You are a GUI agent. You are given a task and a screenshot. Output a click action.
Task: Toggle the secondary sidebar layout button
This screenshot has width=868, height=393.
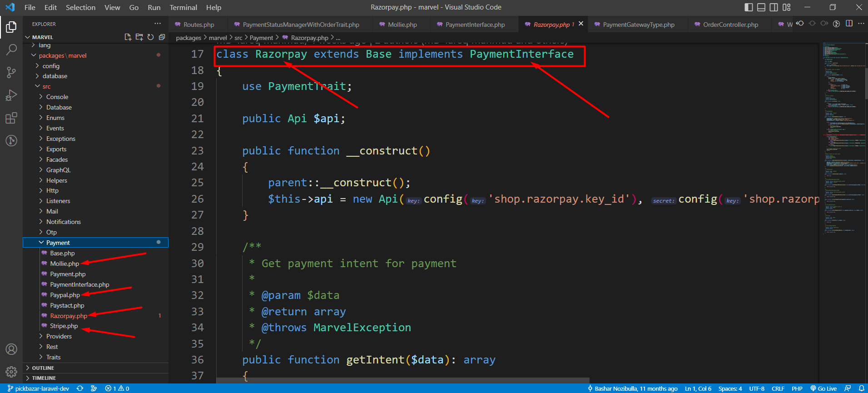[774, 7]
